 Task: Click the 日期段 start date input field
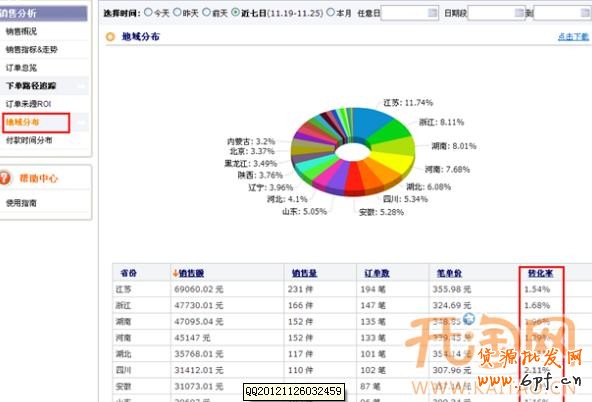[496, 13]
